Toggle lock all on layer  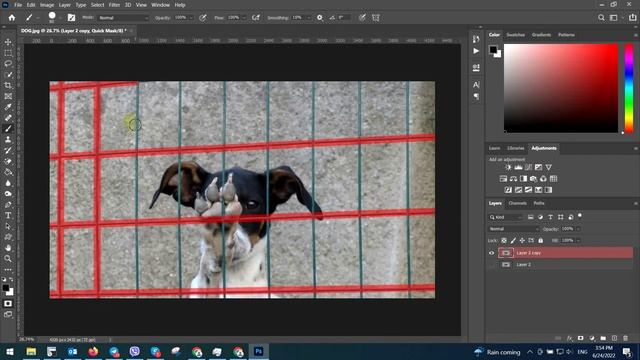tap(541, 240)
